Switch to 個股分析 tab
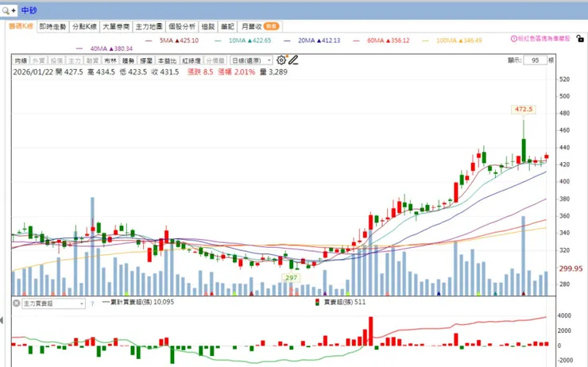Image resolution: width=588 pixels, height=367 pixels. [x=182, y=27]
